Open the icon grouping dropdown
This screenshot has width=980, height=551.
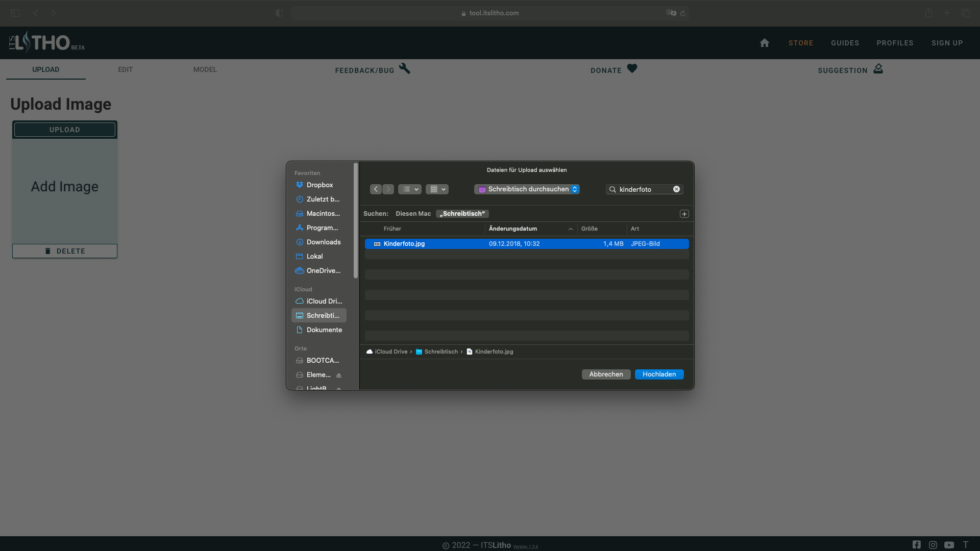click(x=437, y=189)
